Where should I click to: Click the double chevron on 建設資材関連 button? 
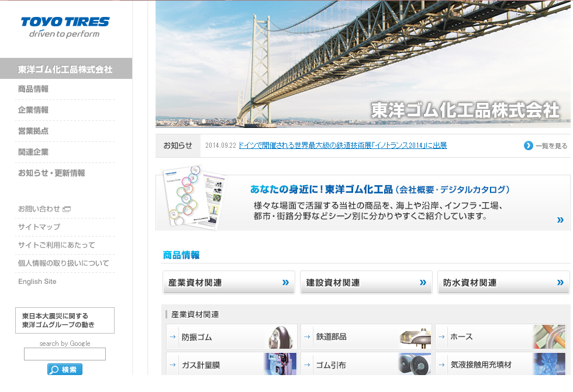[x=423, y=282]
